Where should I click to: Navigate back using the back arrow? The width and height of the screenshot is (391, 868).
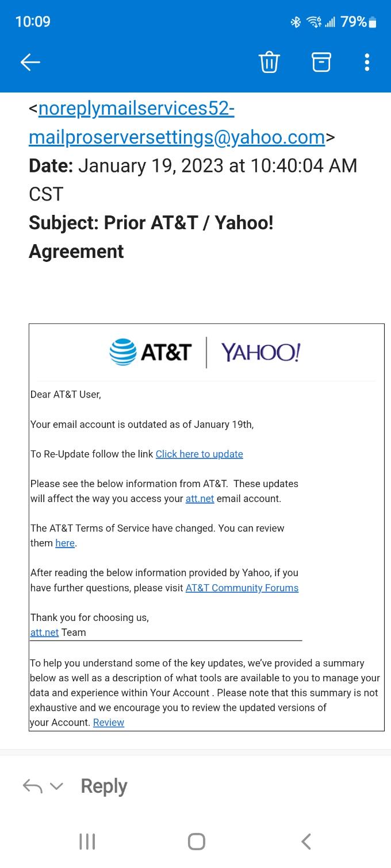coord(30,62)
